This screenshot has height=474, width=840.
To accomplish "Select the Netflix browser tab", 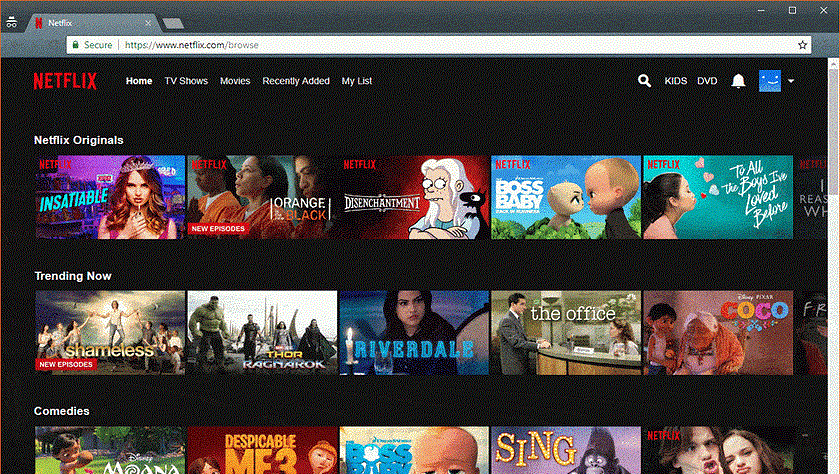I will pyautogui.click(x=91, y=23).
